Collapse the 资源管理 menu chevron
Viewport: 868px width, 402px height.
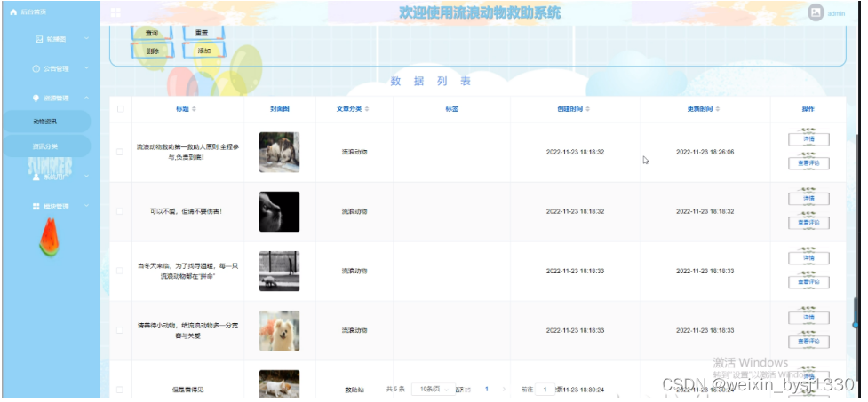(x=86, y=98)
